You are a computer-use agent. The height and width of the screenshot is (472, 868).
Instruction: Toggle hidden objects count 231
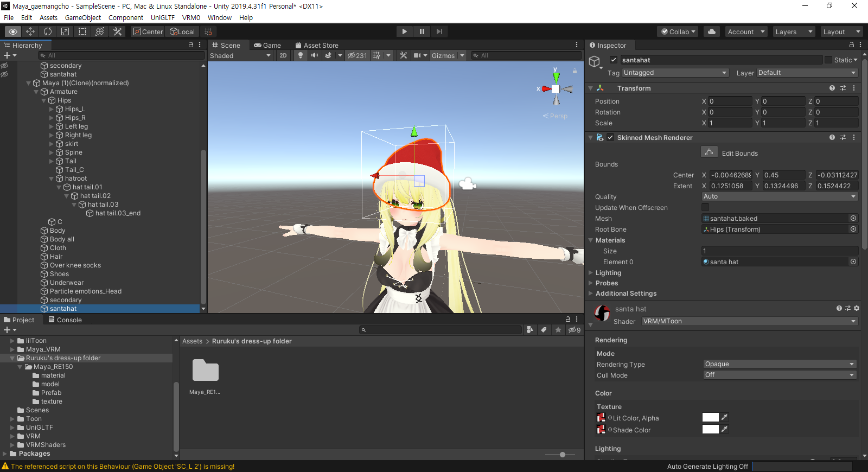pos(358,55)
